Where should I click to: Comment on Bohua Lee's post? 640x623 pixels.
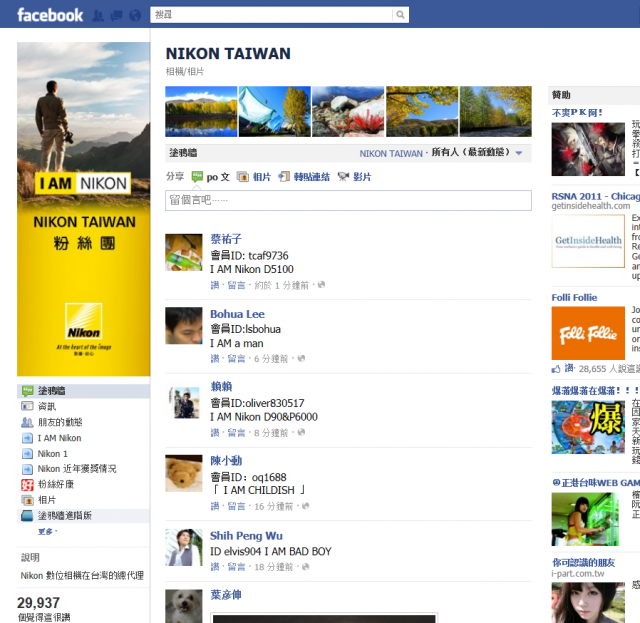point(236,358)
